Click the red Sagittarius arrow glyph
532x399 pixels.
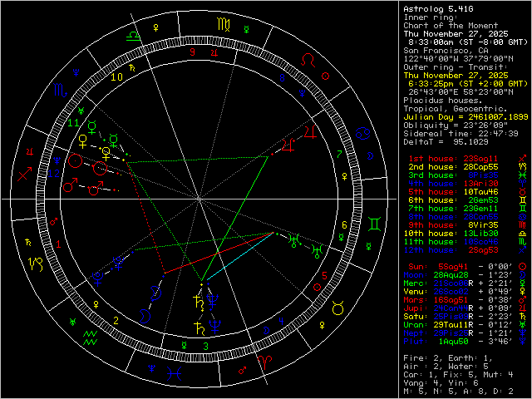[x=25, y=176]
